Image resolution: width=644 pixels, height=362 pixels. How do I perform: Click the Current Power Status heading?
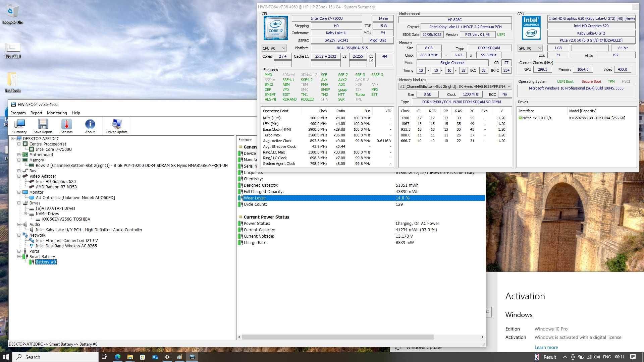[266, 217]
